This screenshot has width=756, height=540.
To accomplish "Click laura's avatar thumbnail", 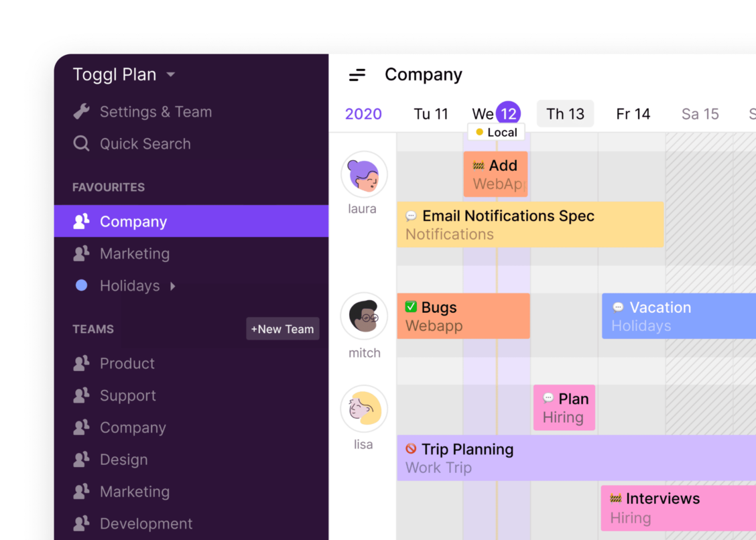I will point(364,173).
